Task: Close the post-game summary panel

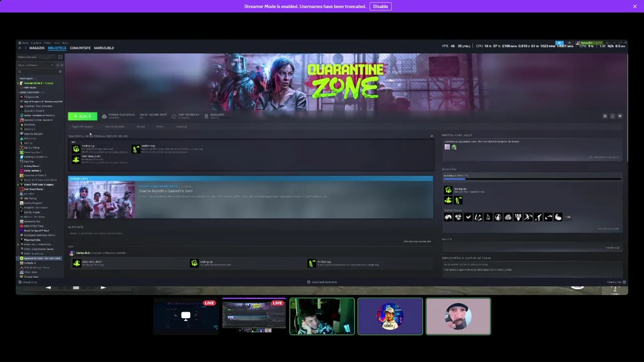Action: tap(431, 136)
